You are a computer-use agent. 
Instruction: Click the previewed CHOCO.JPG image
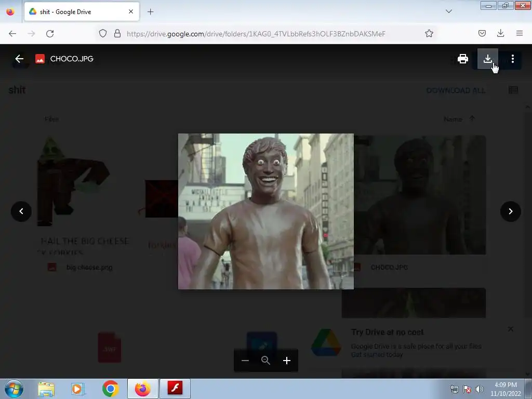(266, 211)
